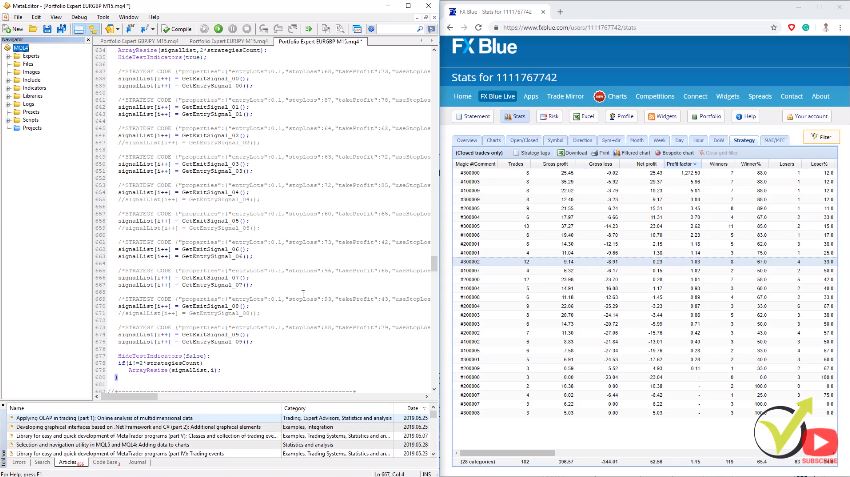Select the MQL4 root node in Navigator
Screen dimensions: 850x477
pyautogui.click(x=21, y=48)
